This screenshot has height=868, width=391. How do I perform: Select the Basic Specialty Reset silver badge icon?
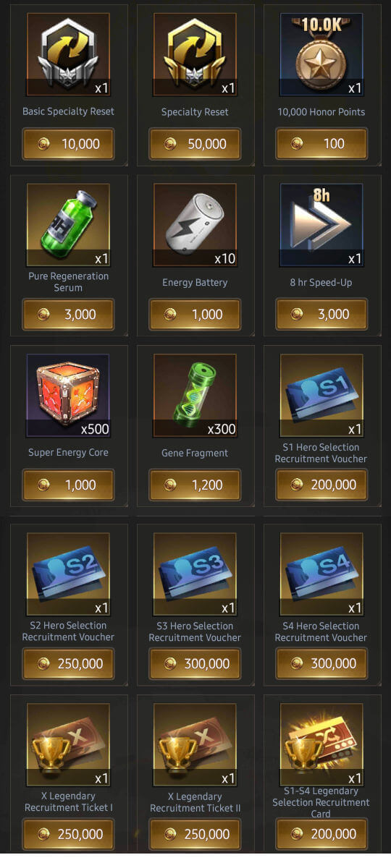tap(68, 54)
